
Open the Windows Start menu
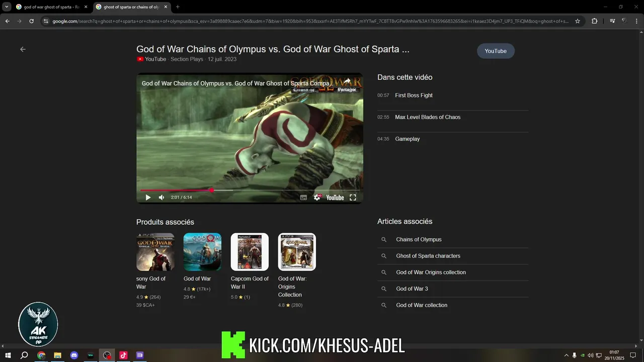[8, 355]
